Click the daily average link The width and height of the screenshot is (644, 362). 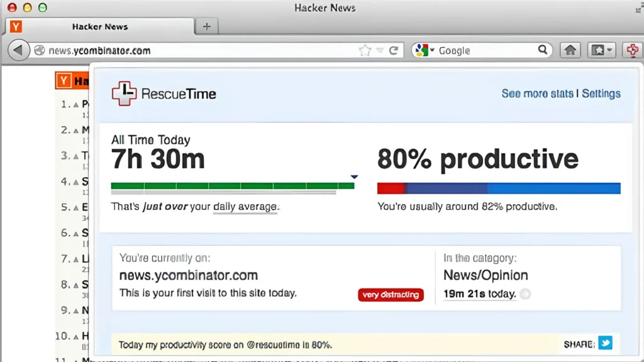pos(245,206)
